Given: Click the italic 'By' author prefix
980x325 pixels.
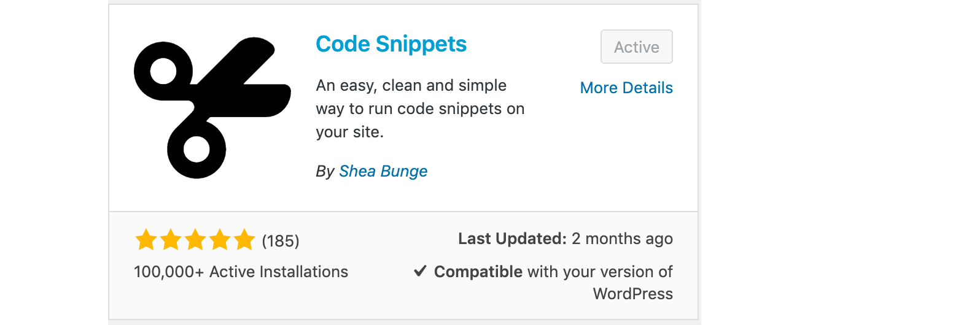Looking at the screenshot, I should tap(325, 172).
